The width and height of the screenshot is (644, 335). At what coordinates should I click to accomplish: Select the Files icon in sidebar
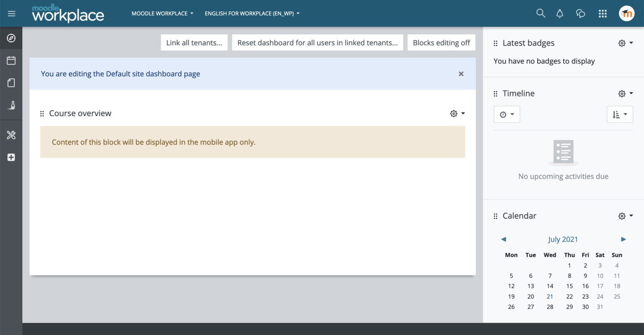[x=11, y=82]
